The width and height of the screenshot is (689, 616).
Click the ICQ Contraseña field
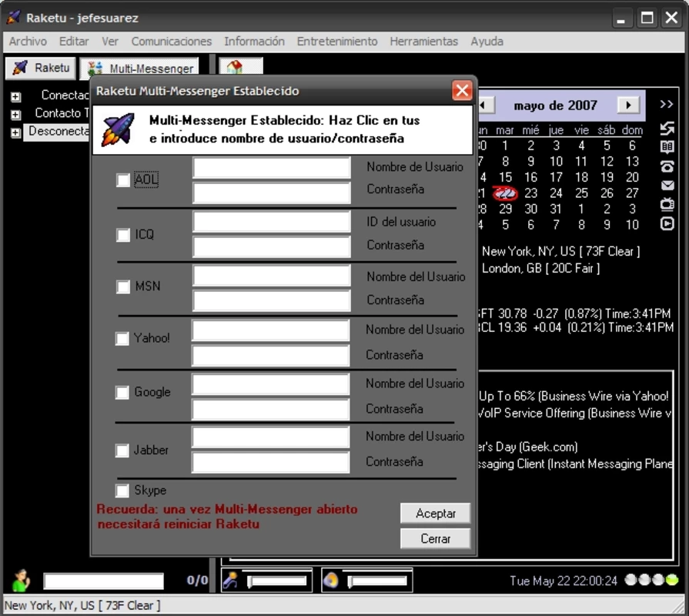coord(272,247)
